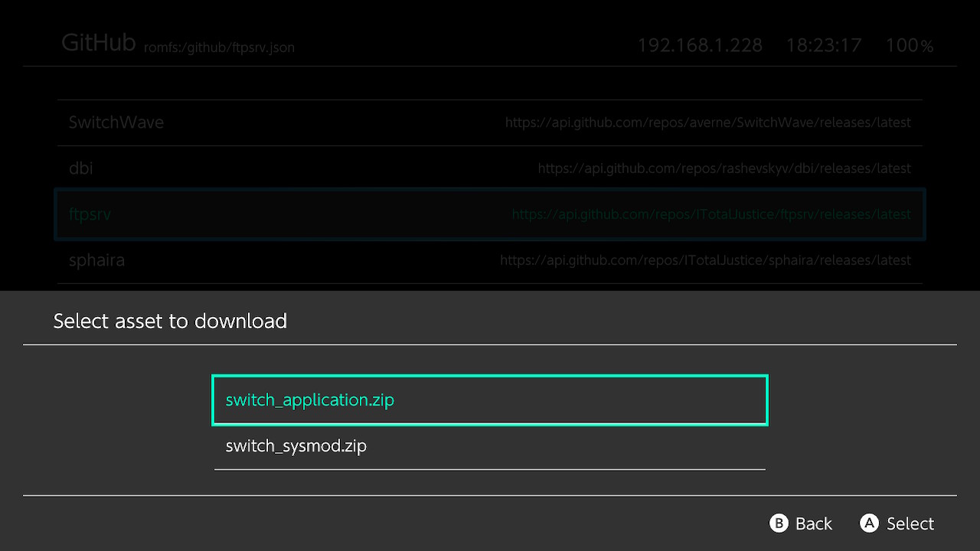Open the dbi repository entry
The width and height of the screenshot is (980, 551).
pyautogui.click(x=490, y=168)
